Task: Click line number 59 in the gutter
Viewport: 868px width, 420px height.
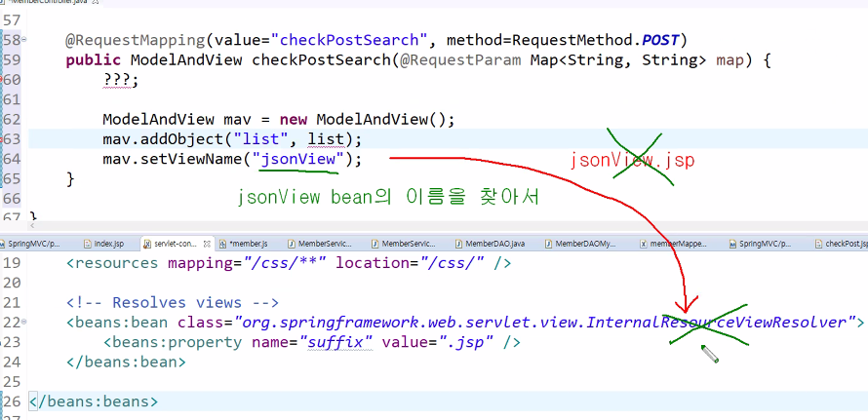Action: 12,59
